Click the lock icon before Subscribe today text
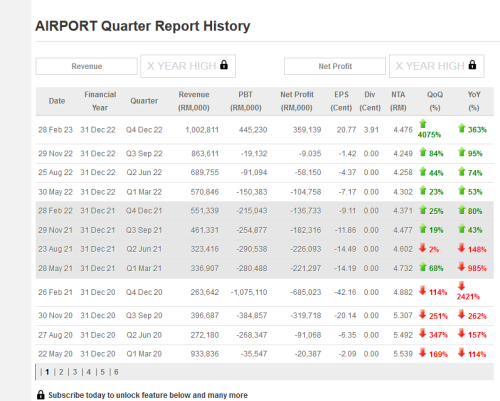 (x=41, y=395)
